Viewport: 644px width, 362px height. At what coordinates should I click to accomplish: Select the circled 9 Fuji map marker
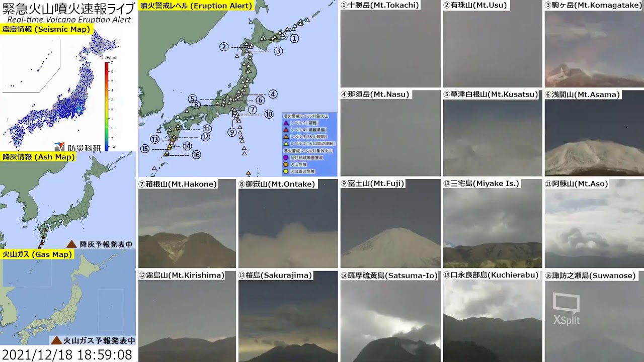[x=231, y=132]
